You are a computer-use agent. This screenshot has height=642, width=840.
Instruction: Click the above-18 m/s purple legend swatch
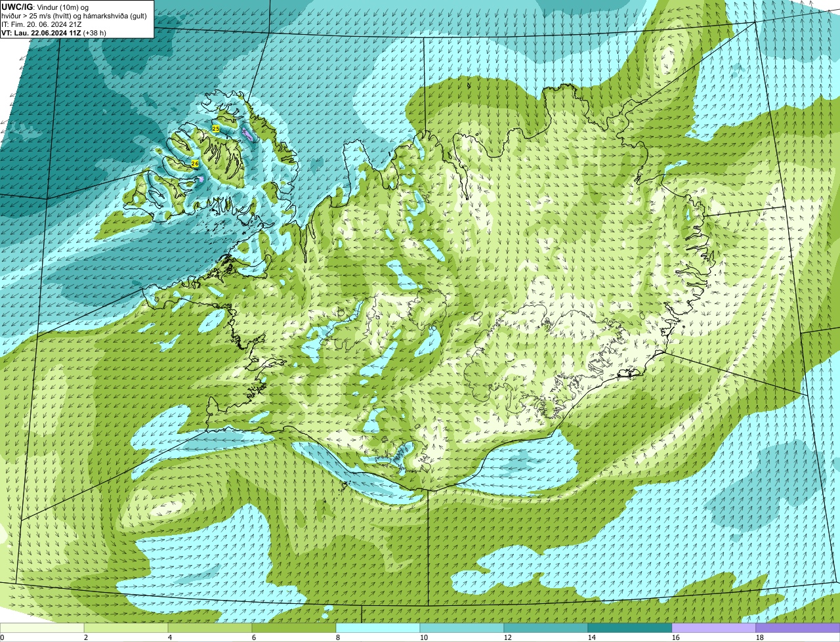tap(798, 628)
